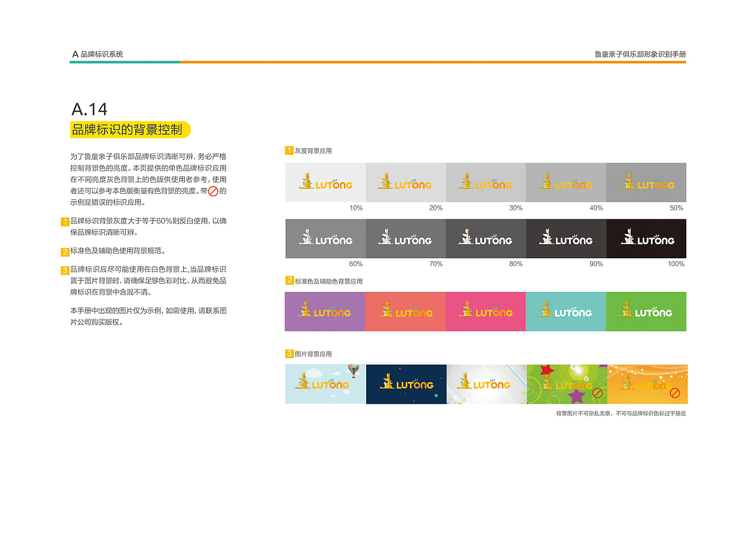Click the purple star on the green thumbnail

576,395
